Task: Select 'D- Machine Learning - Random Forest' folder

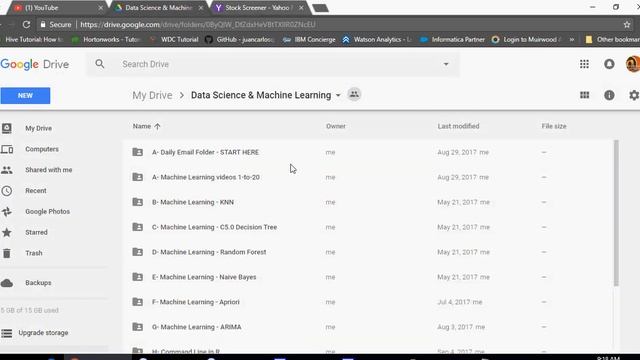Action: (209, 252)
